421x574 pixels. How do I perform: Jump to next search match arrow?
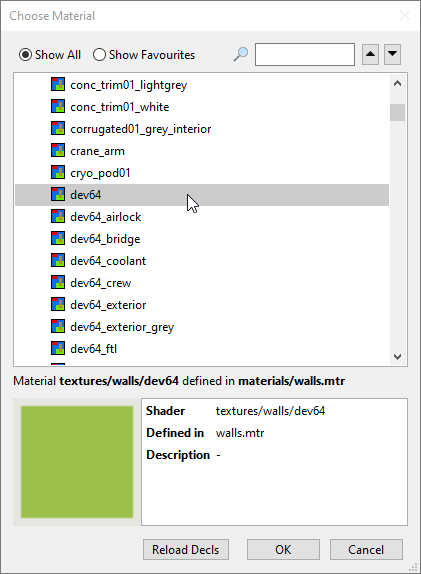click(x=392, y=54)
